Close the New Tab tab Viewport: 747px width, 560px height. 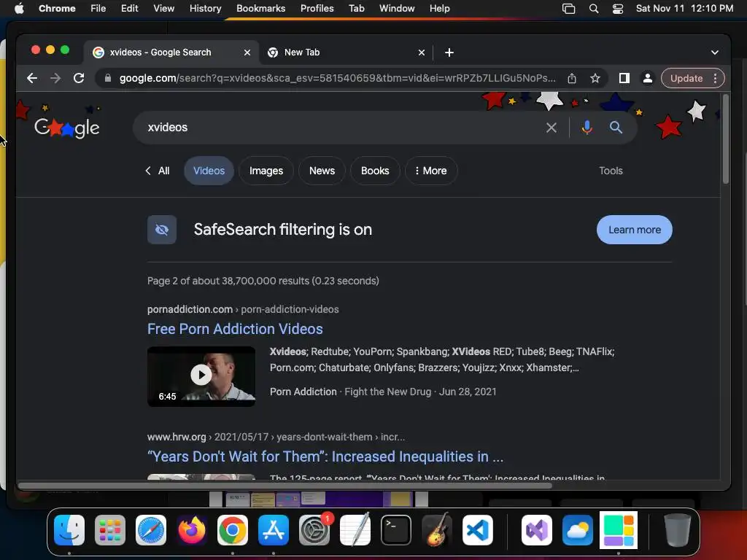[422, 52]
